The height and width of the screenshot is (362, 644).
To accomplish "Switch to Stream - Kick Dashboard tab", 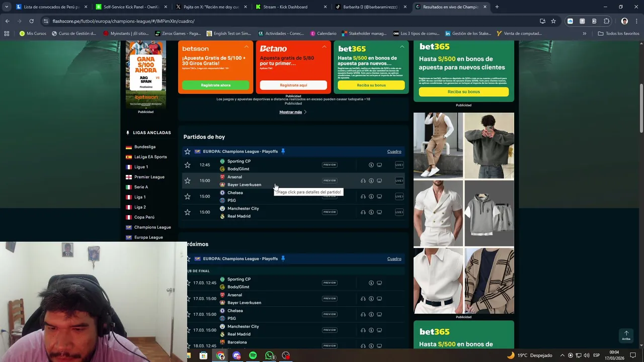I will tap(291, 7).
